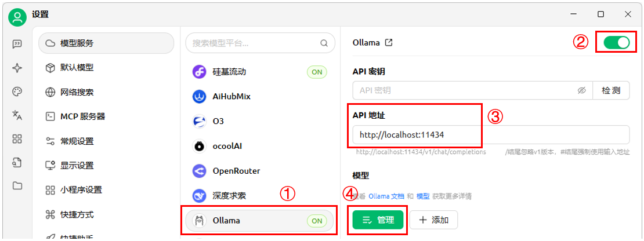This screenshot has width=644, height=241.
Task: Open 模型服务 settings section
Action: 106,43
